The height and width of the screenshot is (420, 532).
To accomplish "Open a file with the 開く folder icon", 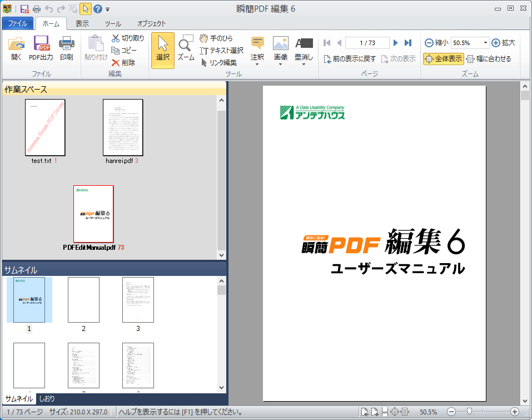I will pos(16,48).
